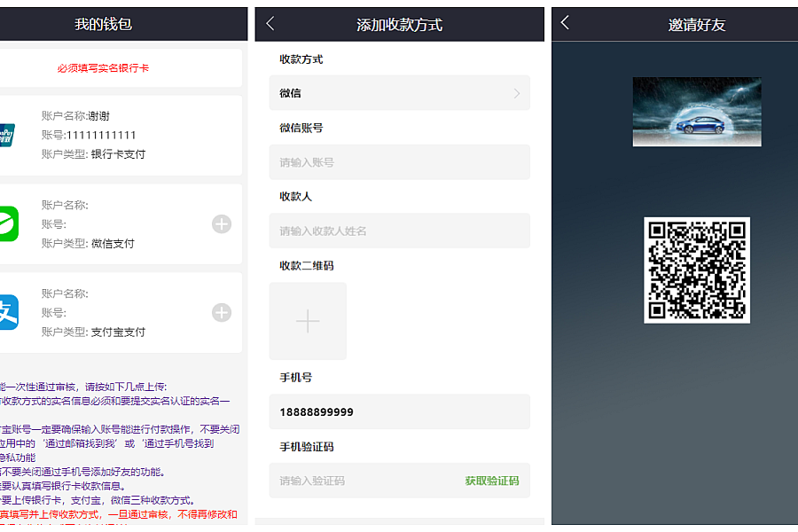
Task: Open the 微信 payment method dropdown
Action: (400, 93)
